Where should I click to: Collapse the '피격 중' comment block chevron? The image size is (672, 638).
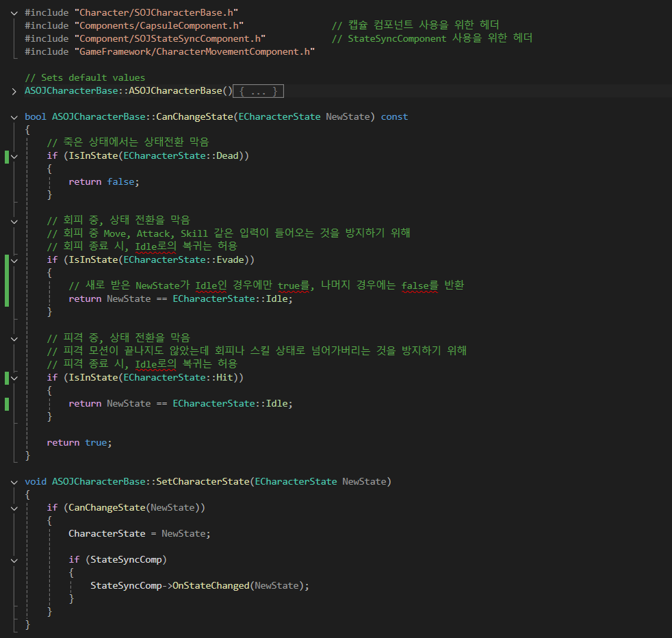pos(14,339)
